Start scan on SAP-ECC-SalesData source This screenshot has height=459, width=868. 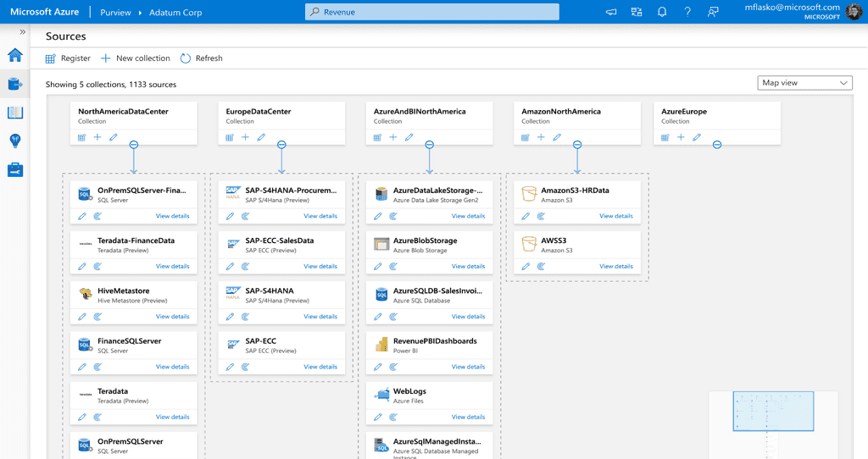coord(245,267)
